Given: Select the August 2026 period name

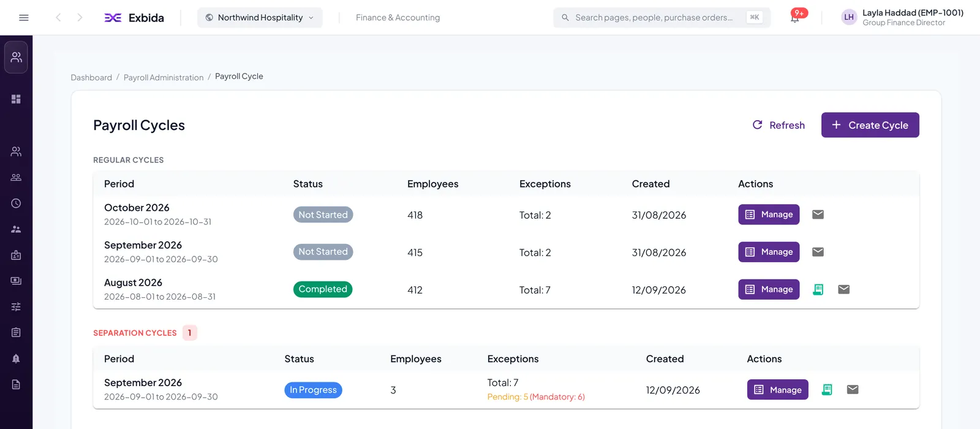Looking at the screenshot, I should (x=133, y=283).
